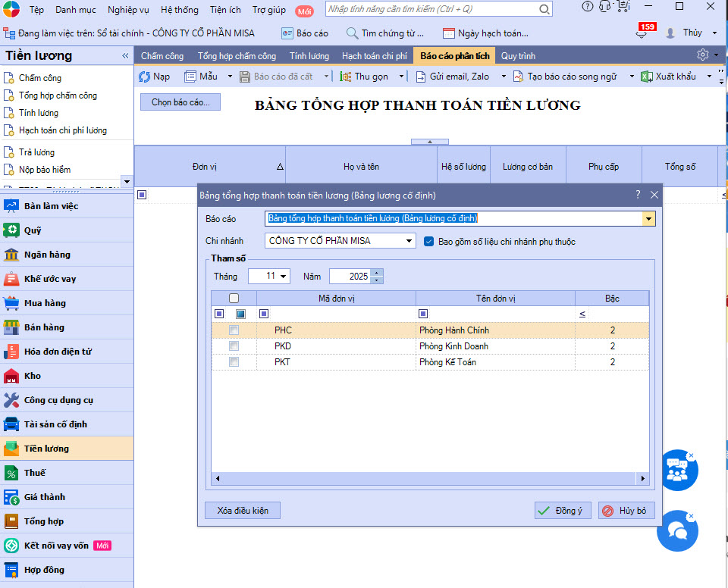The height and width of the screenshot is (588, 728).
Task: Click the Đồng ý button
Action: tap(562, 511)
